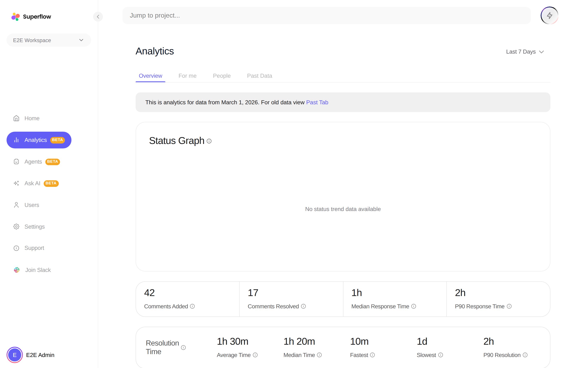588x368 pixels.
Task: Click the Analytics BETA badge
Action: click(x=57, y=140)
